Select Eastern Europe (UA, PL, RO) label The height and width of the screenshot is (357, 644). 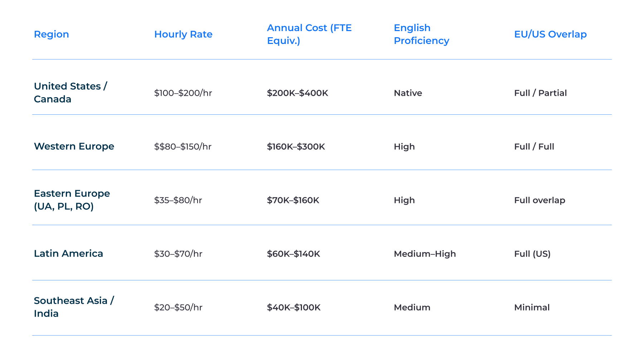(72, 200)
